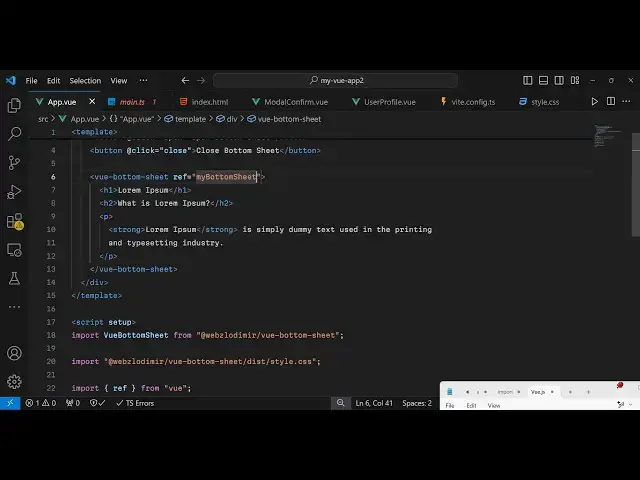The height and width of the screenshot is (480, 640).
Task: Open the Explorer view in activity bar
Action: 14,105
